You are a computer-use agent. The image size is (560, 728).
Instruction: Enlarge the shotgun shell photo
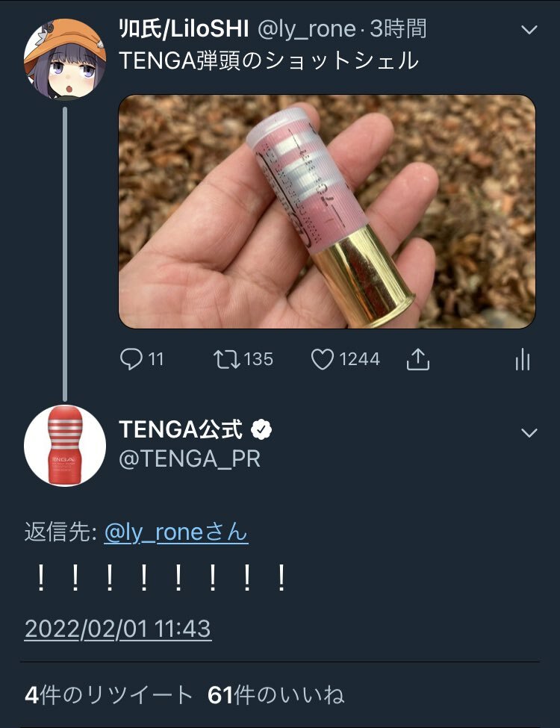click(x=327, y=212)
